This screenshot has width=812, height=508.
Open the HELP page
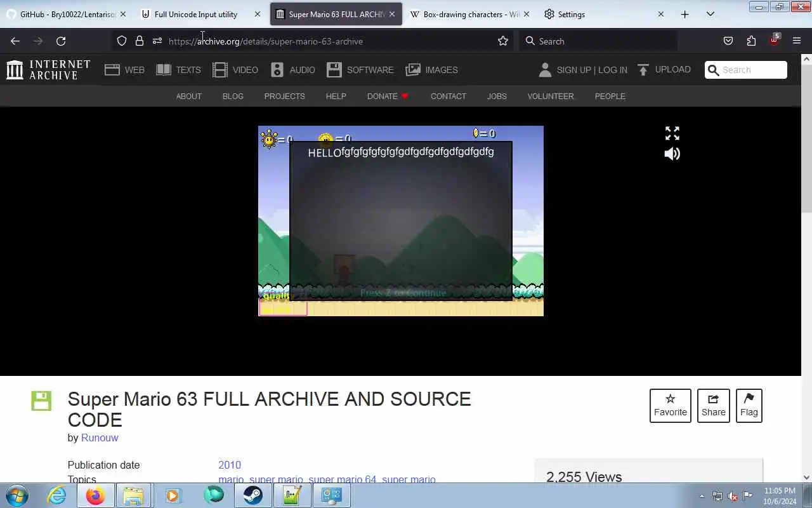336,96
